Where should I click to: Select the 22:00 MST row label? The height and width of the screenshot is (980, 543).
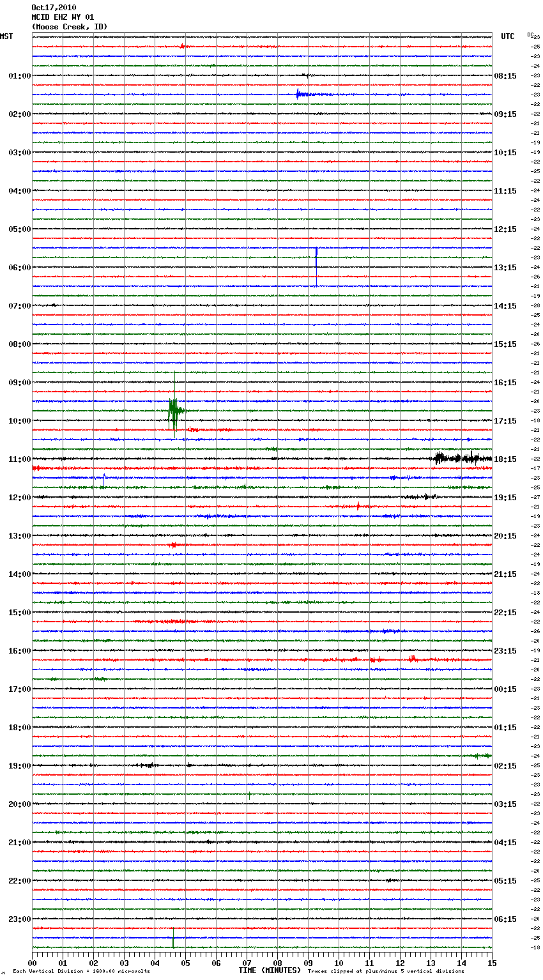[19, 880]
